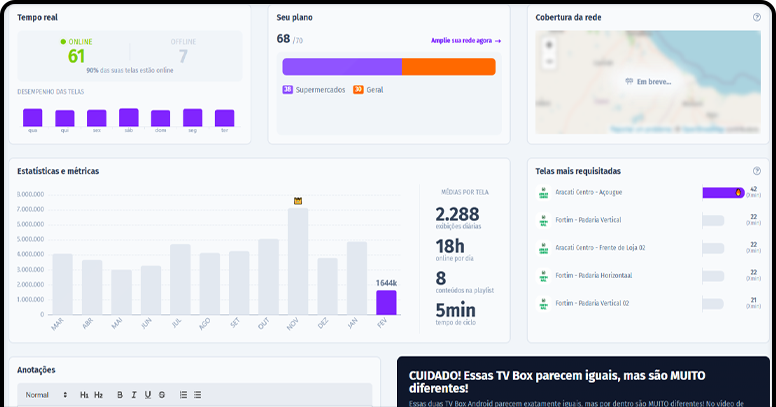Toggle italic formatting in the notes editor
The height and width of the screenshot is (407, 776).
point(133,395)
